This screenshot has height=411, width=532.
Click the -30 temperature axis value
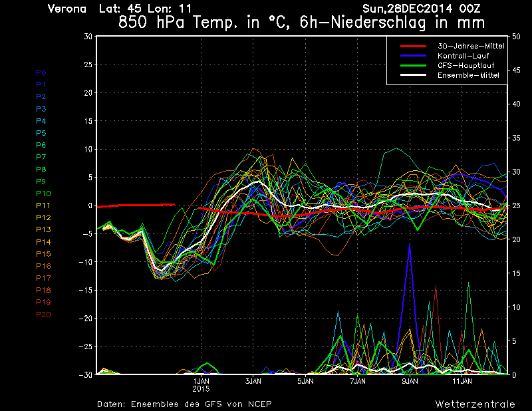[86, 374]
